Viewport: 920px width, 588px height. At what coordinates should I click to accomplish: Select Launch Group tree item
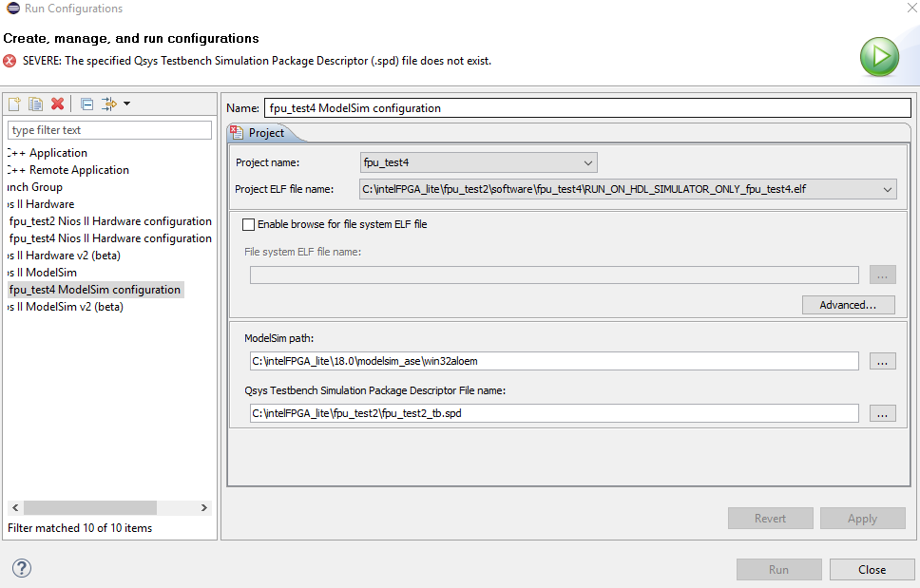tap(35, 187)
